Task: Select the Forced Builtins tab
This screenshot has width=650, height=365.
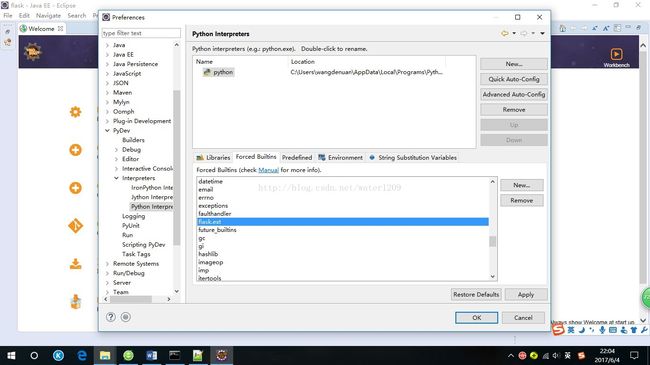Action: [256, 157]
